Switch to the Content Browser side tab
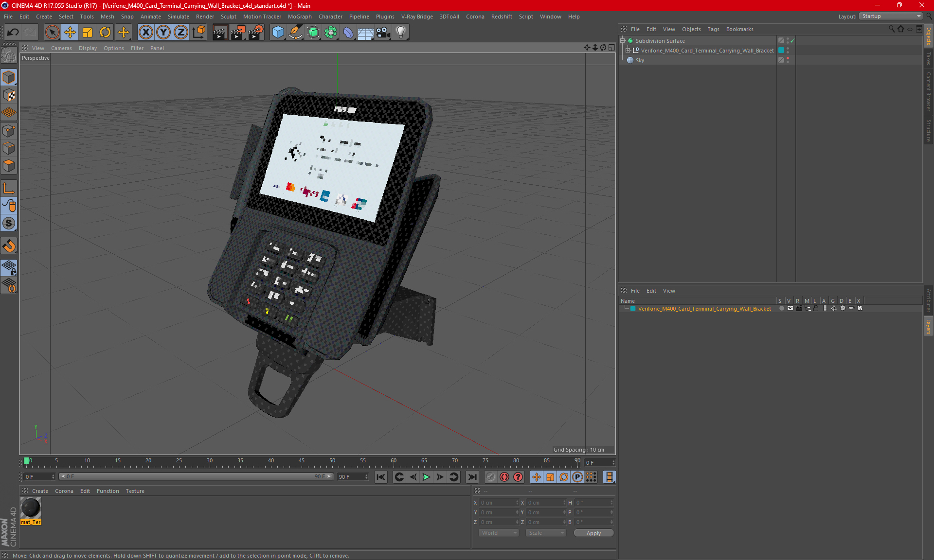The width and height of the screenshot is (934, 560). [929, 91]
